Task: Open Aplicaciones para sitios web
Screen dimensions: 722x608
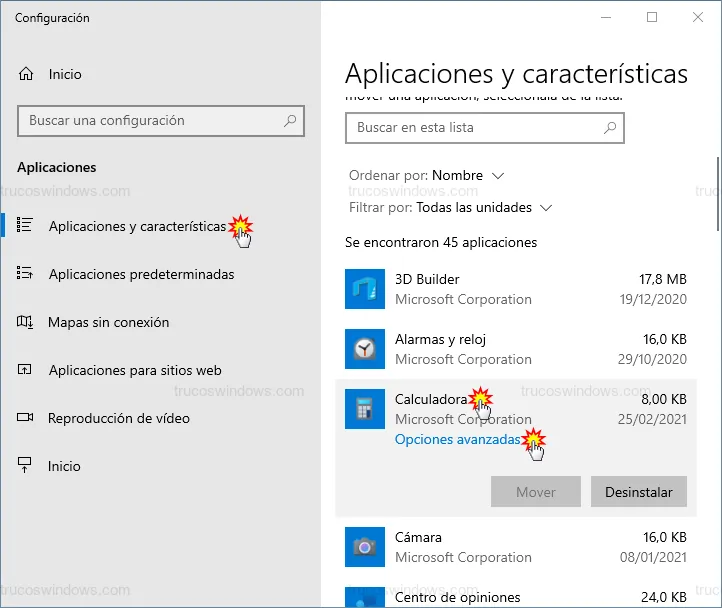Action: click(134, 370)
